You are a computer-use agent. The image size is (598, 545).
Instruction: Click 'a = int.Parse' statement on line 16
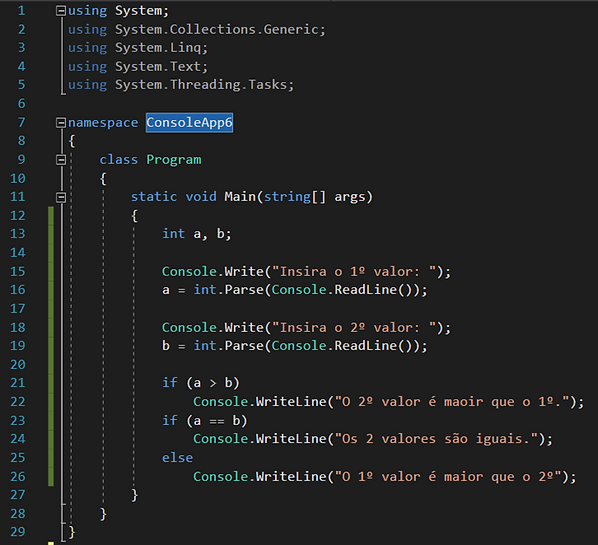click(x=295, y=290)
